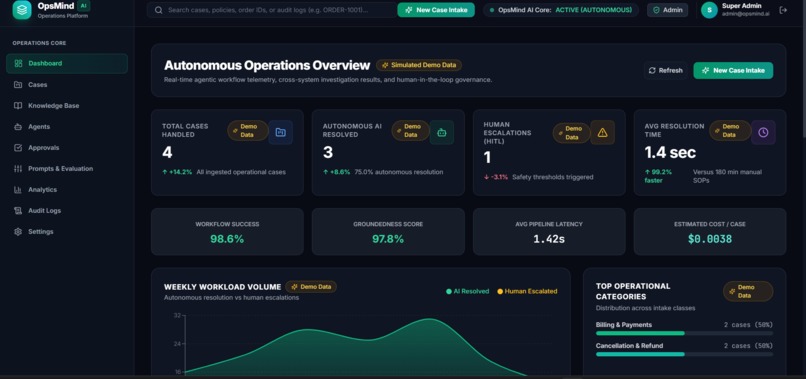The image size is (806, 379).
Task: Click the Super Admin avatar circle
Action: 709,10
